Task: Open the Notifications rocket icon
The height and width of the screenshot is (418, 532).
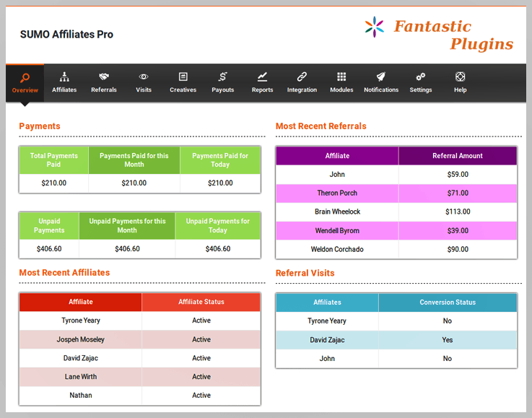Action: [x=381, y=77]
